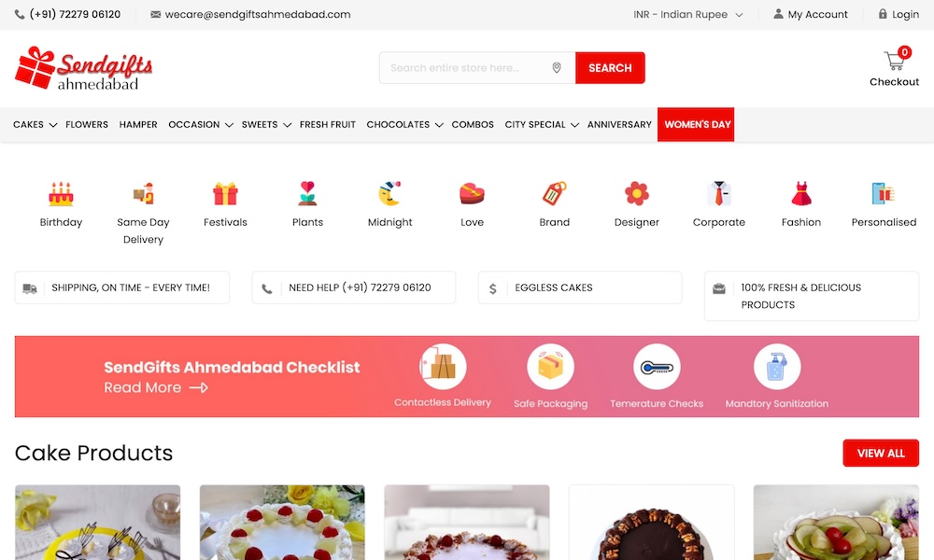Select the Same Day Delivery icon
The image size is (934, 560).
point(143,194)
